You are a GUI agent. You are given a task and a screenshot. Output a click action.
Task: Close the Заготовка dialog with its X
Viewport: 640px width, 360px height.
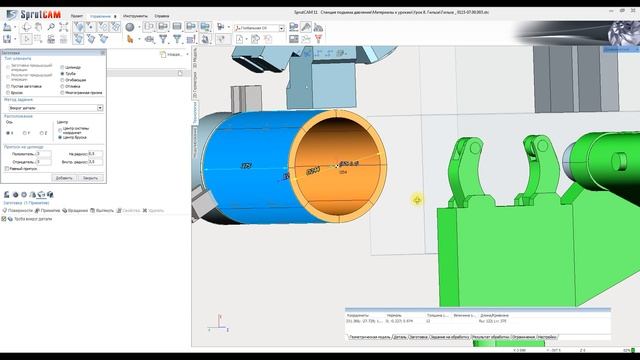click(103, 53)
